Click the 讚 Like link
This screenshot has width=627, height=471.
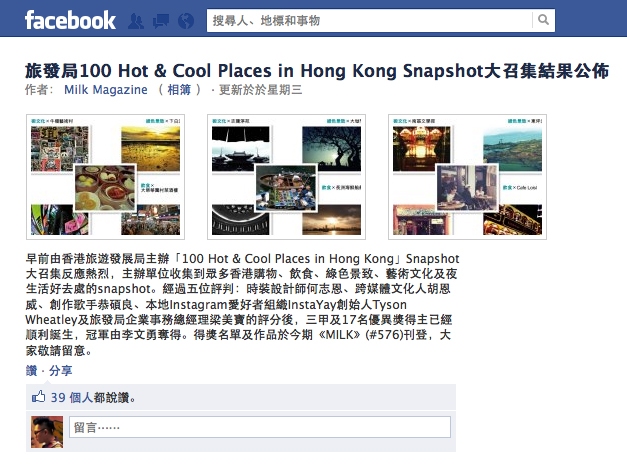click(x=31, y=371)
